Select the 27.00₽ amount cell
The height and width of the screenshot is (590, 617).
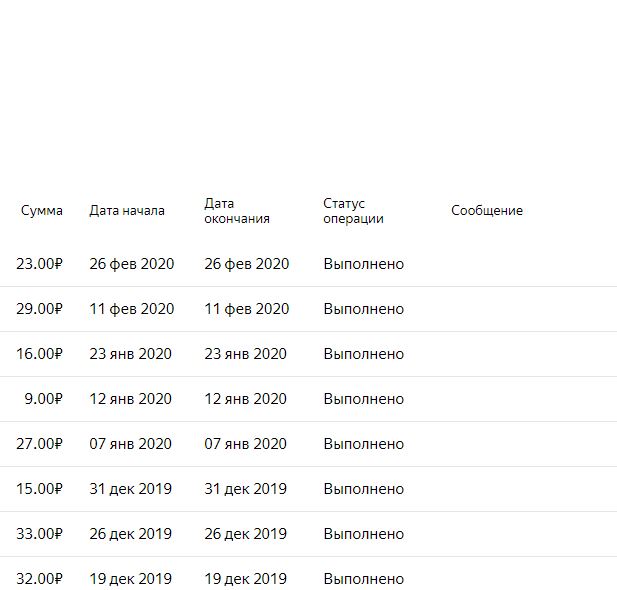coord(39,444)
